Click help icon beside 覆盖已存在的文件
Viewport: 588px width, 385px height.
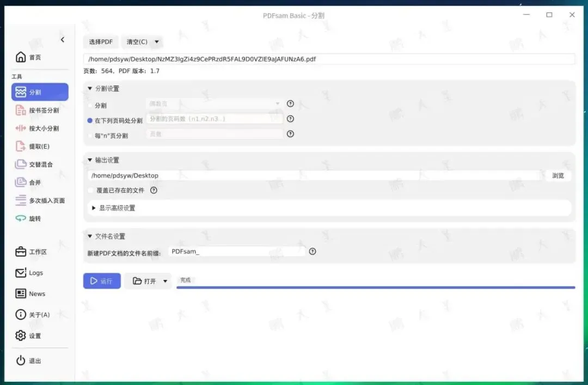[154, 190]
